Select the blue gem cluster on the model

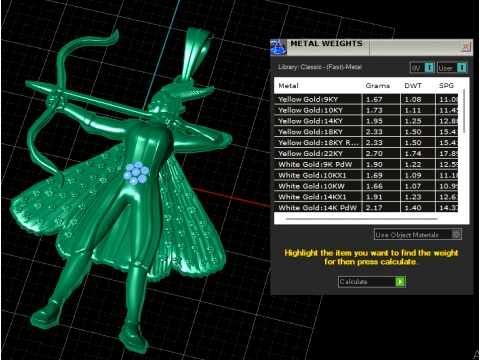tap(136, 173)
